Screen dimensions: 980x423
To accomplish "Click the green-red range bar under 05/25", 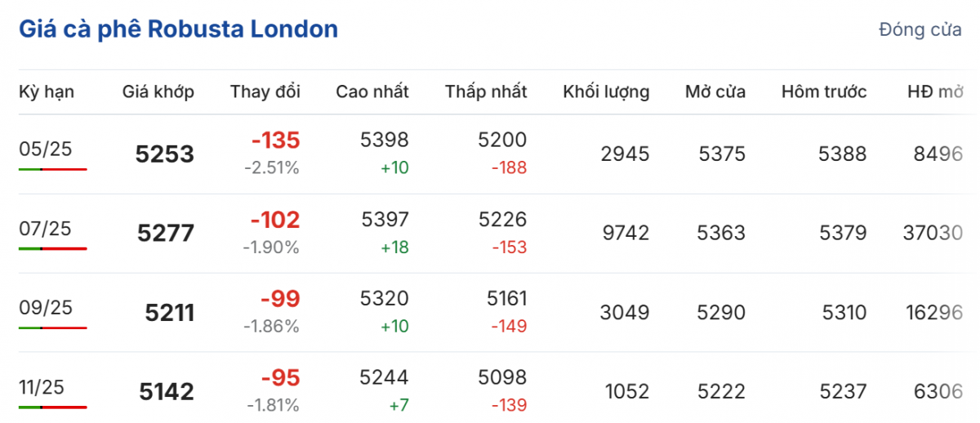I will [x=53, y=169].
